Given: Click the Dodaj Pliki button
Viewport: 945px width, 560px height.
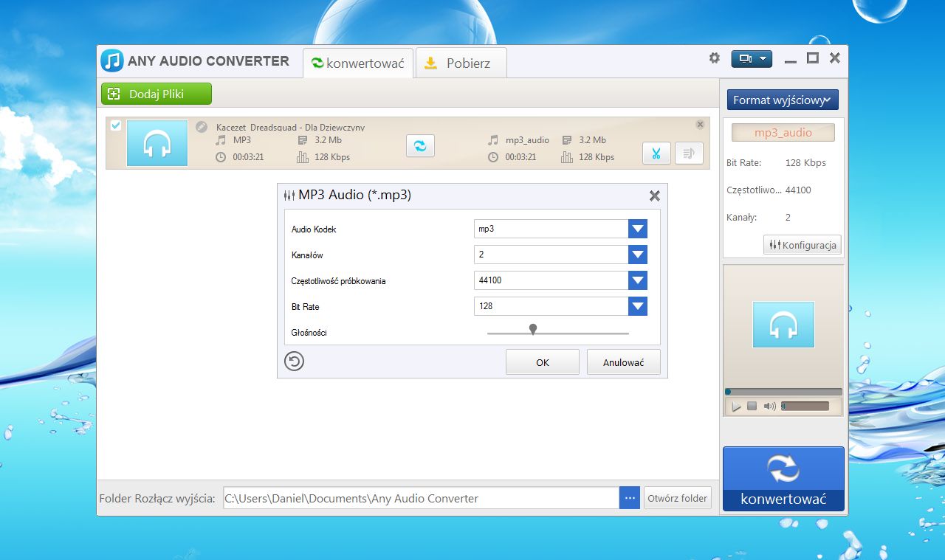Looking at the screenshot, I should 157,94.
